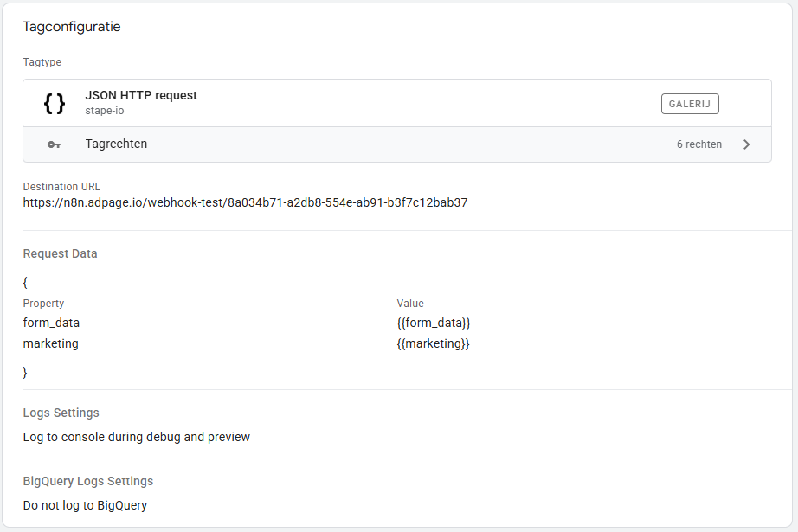Image resolution: width=798 pixels, height=532 pixels.
Task: Click "Log to console during debug and preview"
Action: 136,437
